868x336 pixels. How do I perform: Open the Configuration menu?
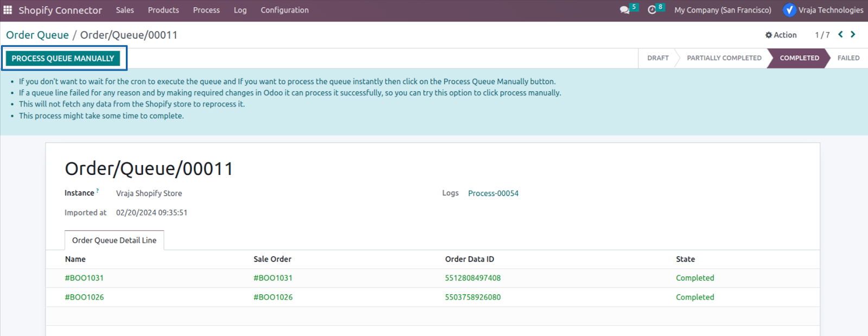coord(284,10)
